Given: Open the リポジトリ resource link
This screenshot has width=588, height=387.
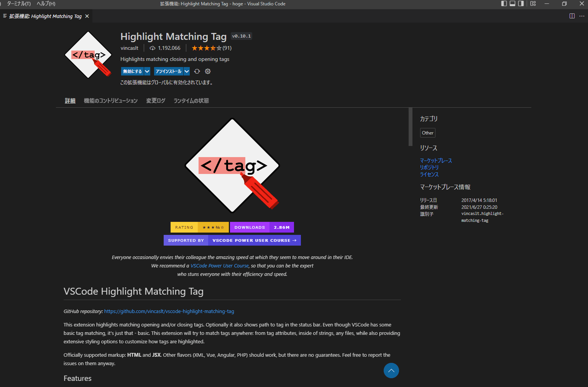Looking at the screenshot, I should point(429,167).
